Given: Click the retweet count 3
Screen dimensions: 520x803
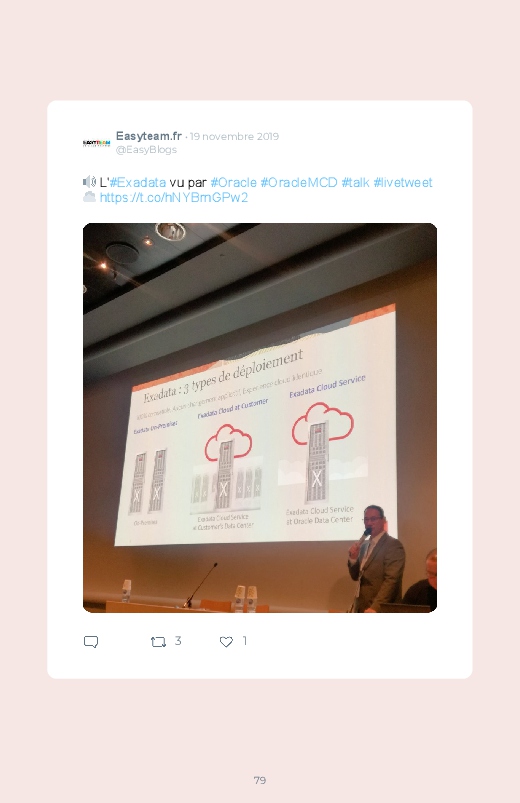Looking at the screenshot, I should (178, 641).
